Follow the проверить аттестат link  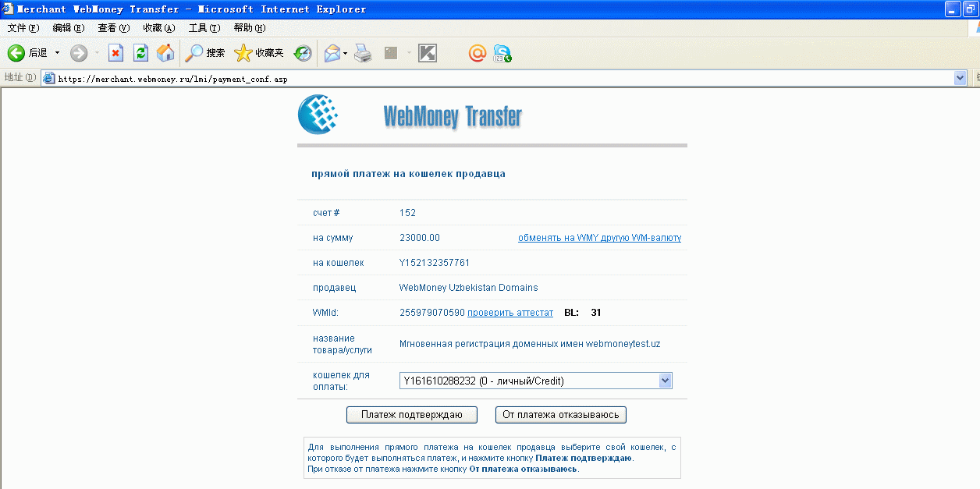(510, 313)
